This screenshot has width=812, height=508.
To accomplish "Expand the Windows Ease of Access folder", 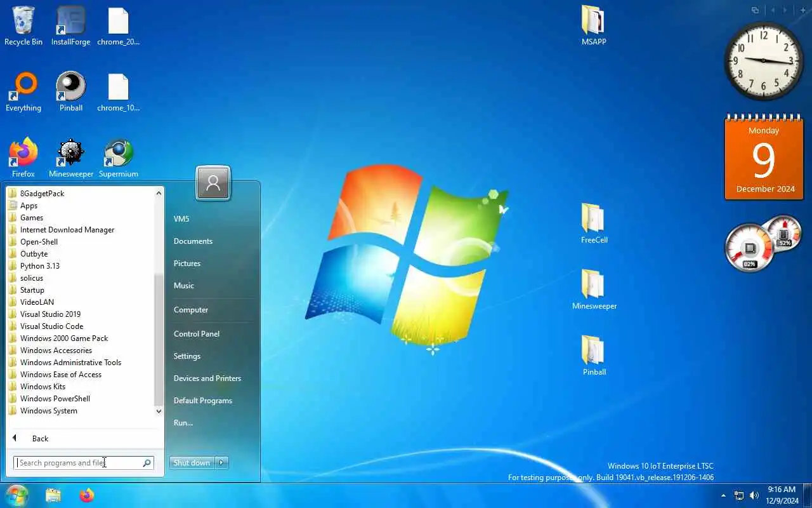I will (x=80, y=374).
